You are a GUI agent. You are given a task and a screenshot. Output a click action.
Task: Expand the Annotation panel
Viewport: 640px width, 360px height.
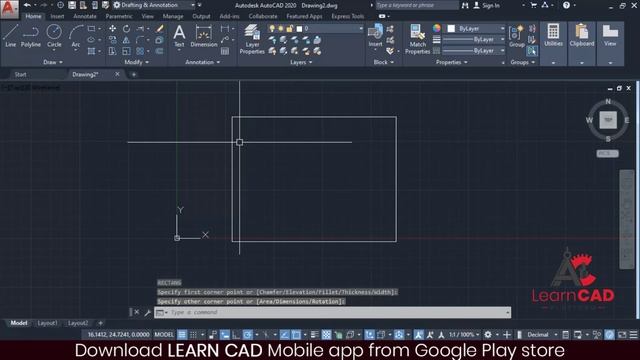pos(203,62)
